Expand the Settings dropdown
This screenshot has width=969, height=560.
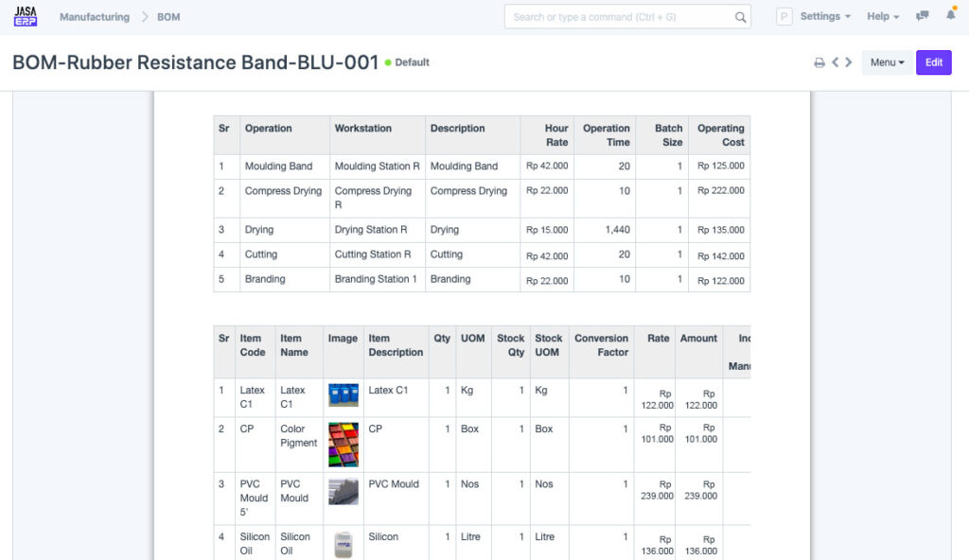pyautogui.click(x=824, y=16)
